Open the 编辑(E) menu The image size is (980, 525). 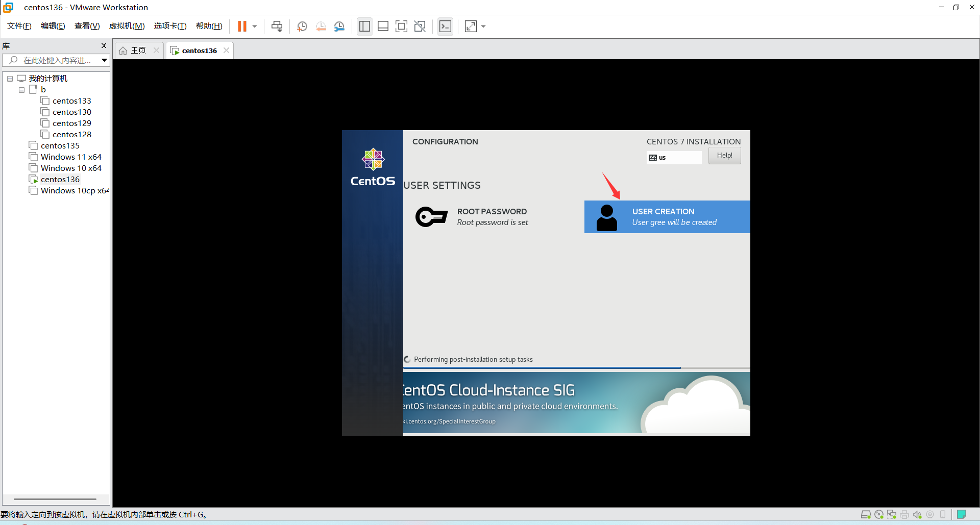53,26
